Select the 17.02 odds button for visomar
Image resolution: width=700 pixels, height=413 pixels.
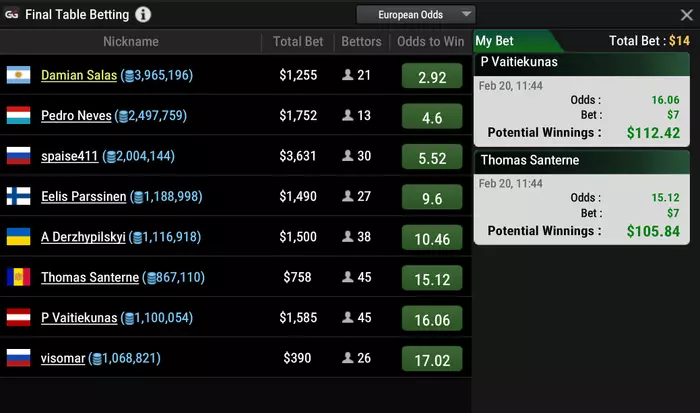[x=432, y=359]
